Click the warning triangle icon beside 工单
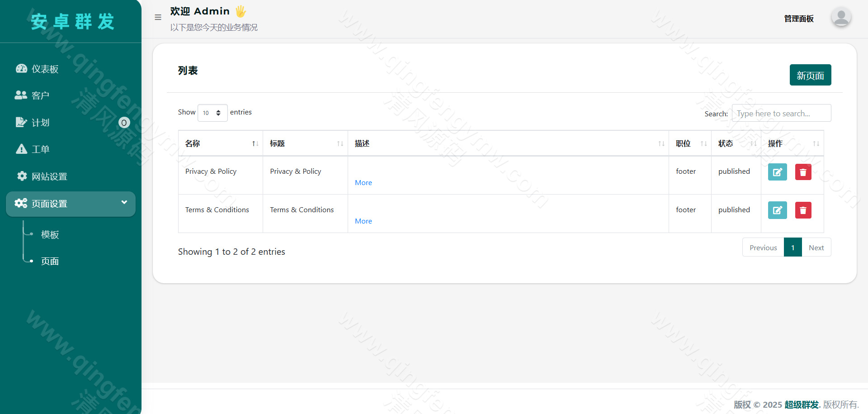 (x=21, y=149)
